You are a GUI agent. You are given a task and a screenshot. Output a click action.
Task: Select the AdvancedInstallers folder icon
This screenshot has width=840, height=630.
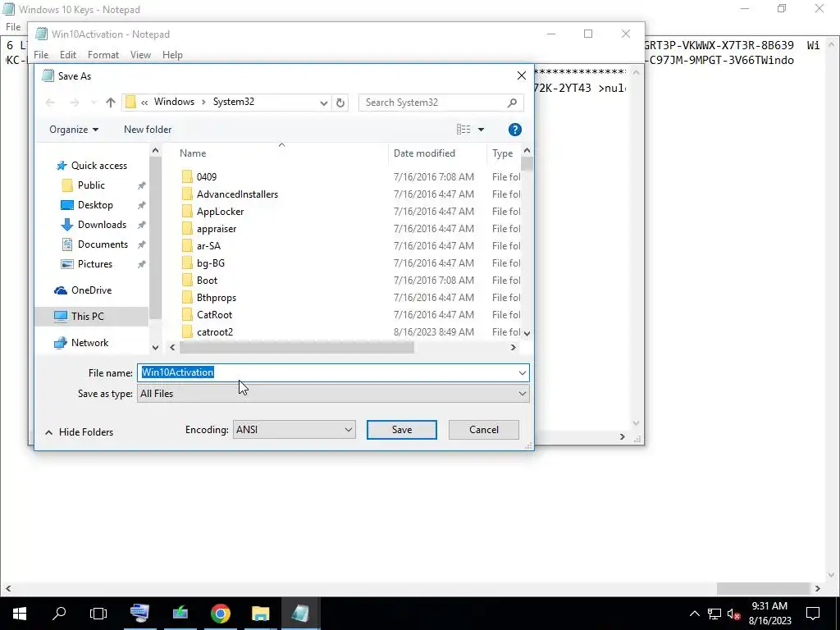click(x=187, y=194)
